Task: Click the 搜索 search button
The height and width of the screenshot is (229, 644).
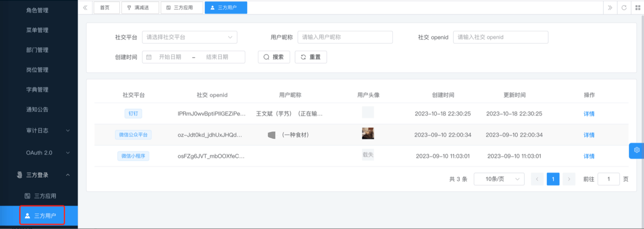Action: pyautogui.click(x=274, y=57)
